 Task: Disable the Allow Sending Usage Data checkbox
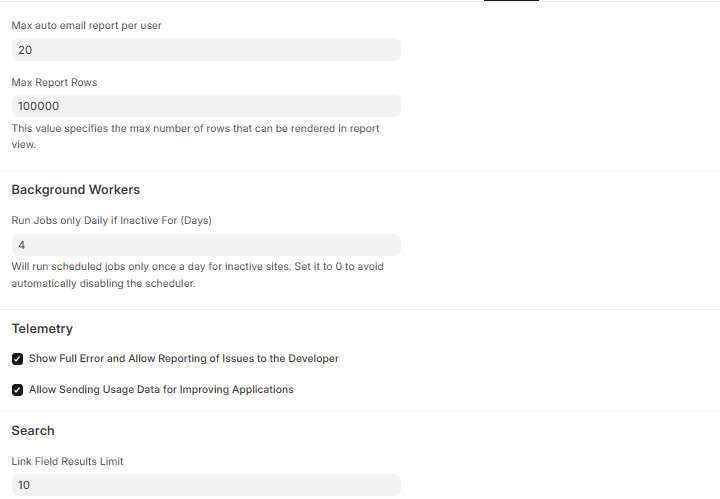coord(18,390)
